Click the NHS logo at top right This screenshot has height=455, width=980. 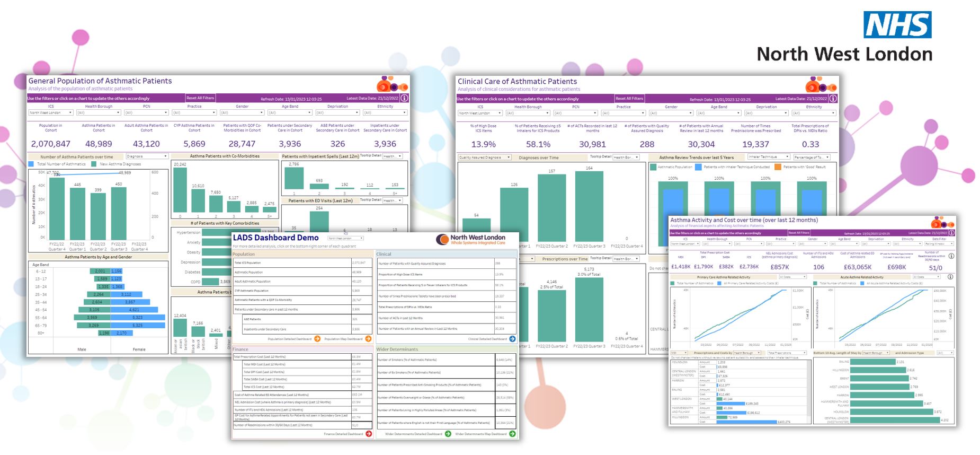coord(897,24)
